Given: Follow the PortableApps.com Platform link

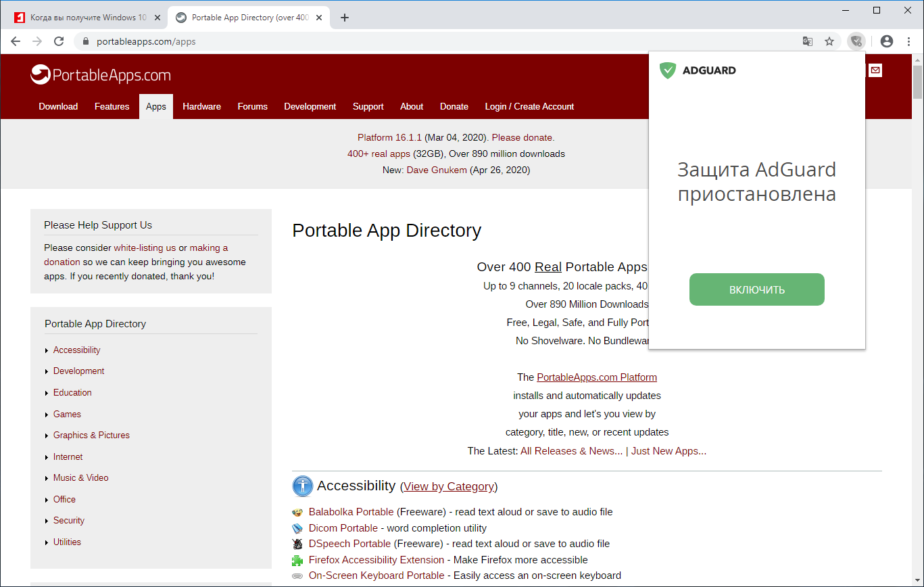Looking at the screenshot, I should coord(597,377).
